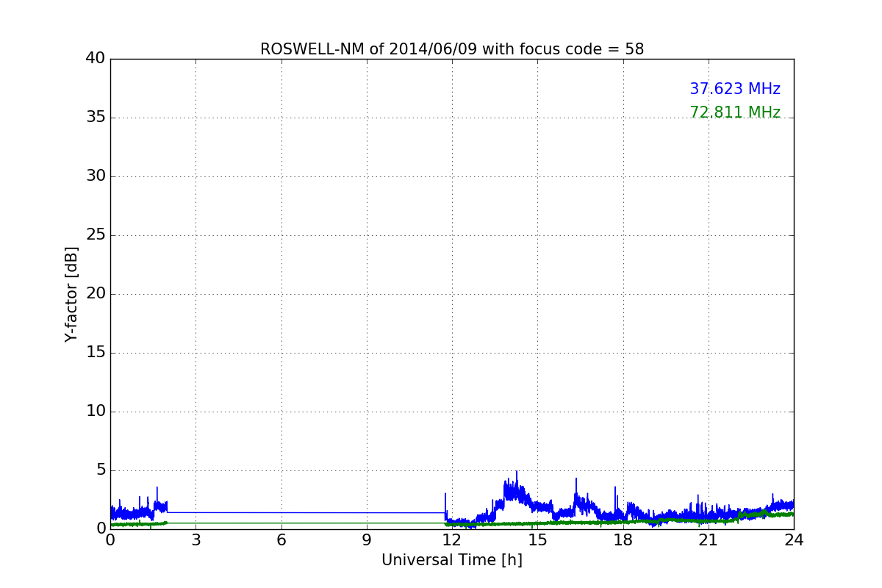
Task: Click x-axis tick label '6'
Action: pos(282,540)
